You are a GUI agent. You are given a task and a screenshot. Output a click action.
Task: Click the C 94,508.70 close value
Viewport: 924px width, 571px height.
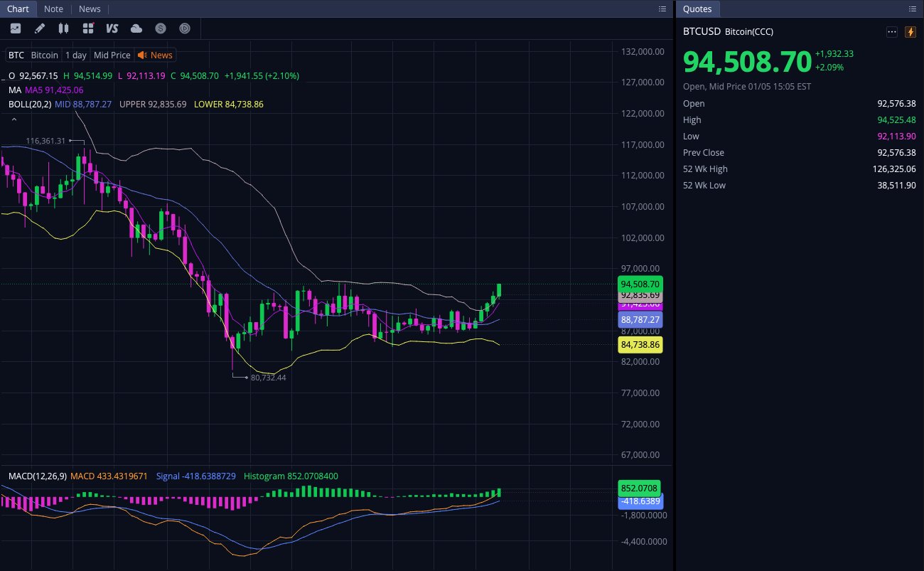pyautogui.click(x=195, y=75)
